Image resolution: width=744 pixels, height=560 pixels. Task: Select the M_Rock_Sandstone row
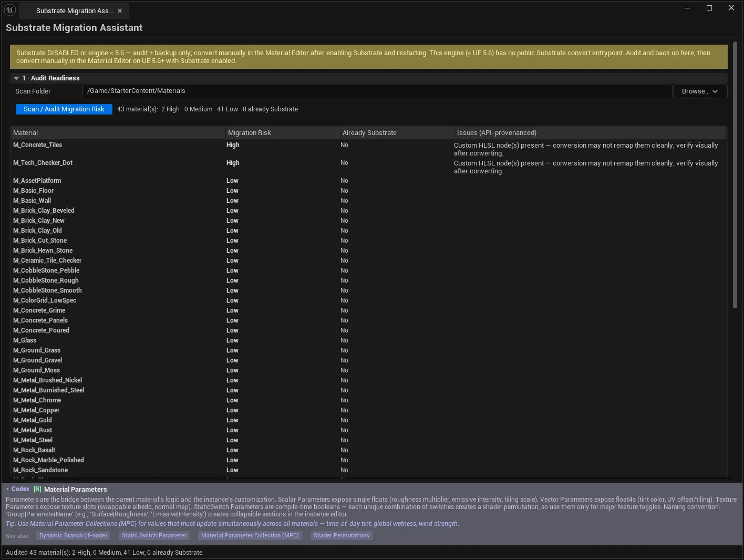[368, 470]
